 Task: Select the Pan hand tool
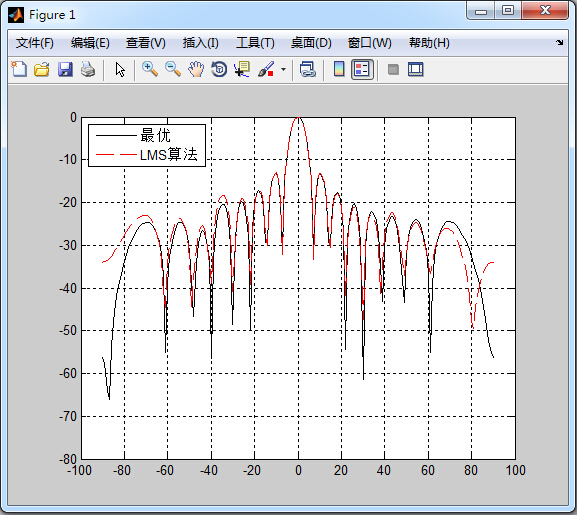pos(196,69)
